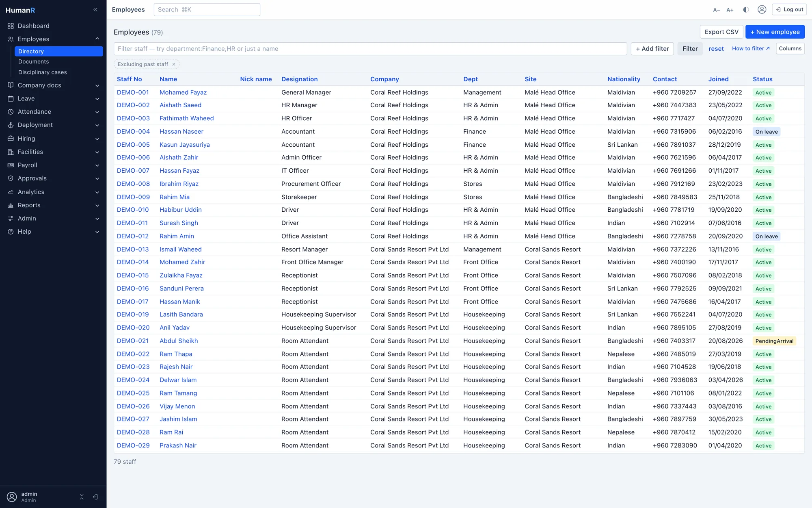Remove the 'Excluding past staff' filter chip
Viewport: 812px width, 508px height.
coord(174,64)
